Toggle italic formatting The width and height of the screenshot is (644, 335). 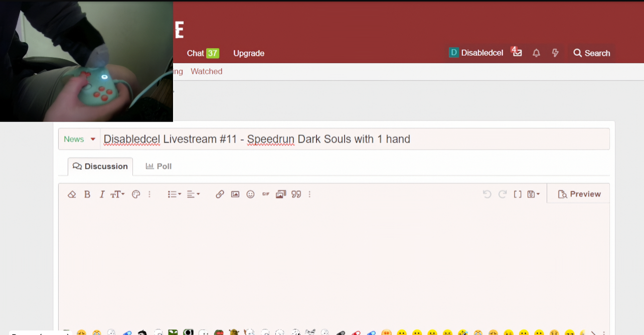(x=102, y=194)
